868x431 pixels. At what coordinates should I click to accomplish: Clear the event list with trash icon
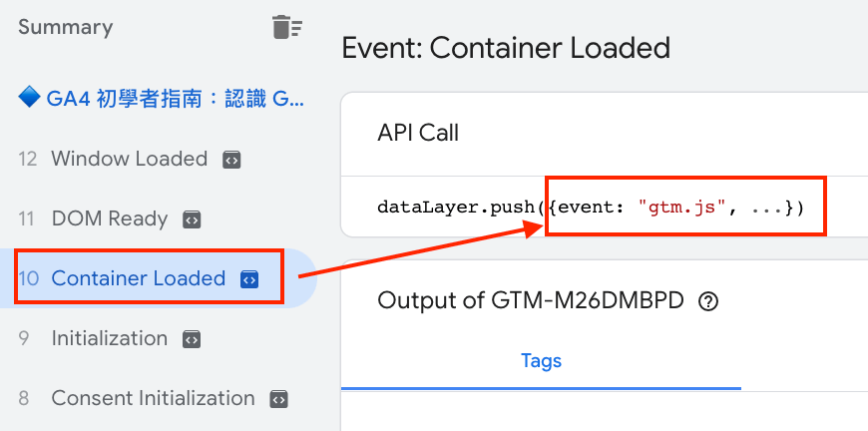tap(286, 27)
